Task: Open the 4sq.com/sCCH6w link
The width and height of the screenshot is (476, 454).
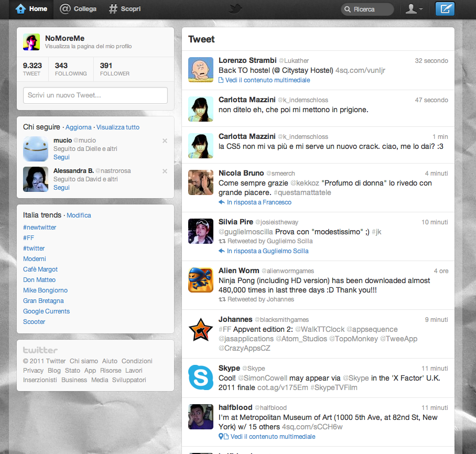Action: click(312, 427)
